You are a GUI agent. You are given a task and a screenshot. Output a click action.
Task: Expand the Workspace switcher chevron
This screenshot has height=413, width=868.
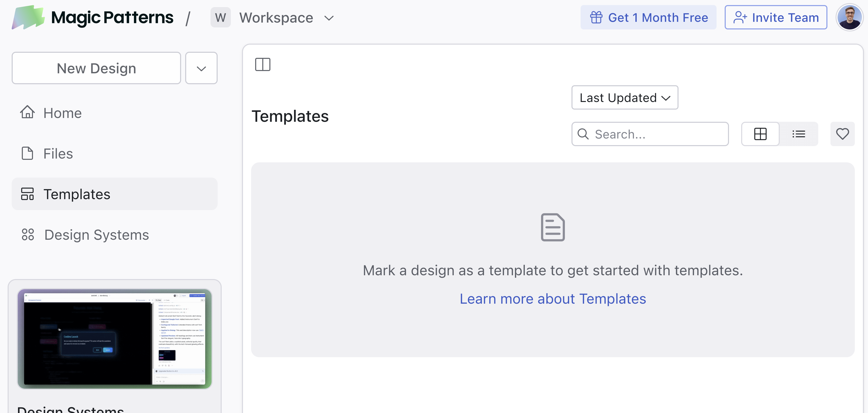click(x=329, y=18)
